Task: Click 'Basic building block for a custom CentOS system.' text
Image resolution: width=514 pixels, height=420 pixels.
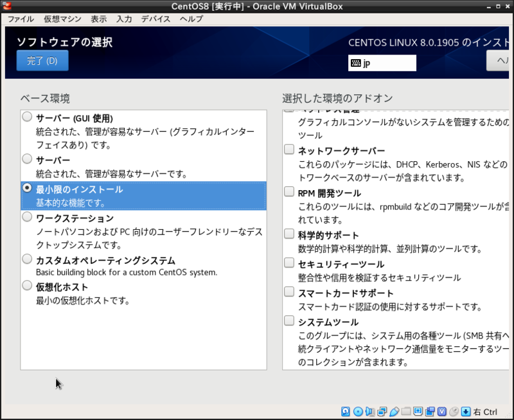Action: click(x=127, y=272)
